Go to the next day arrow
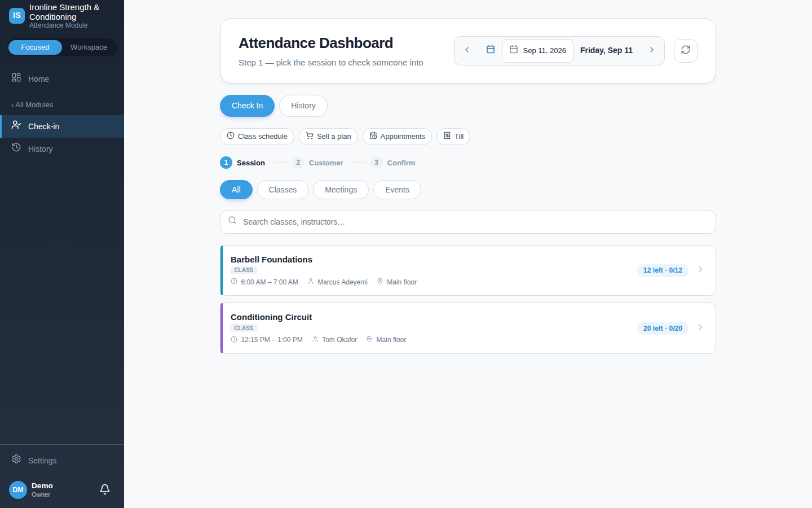This screenshot has height=508, width=812. pyautogui.click(x=652, y=50)
